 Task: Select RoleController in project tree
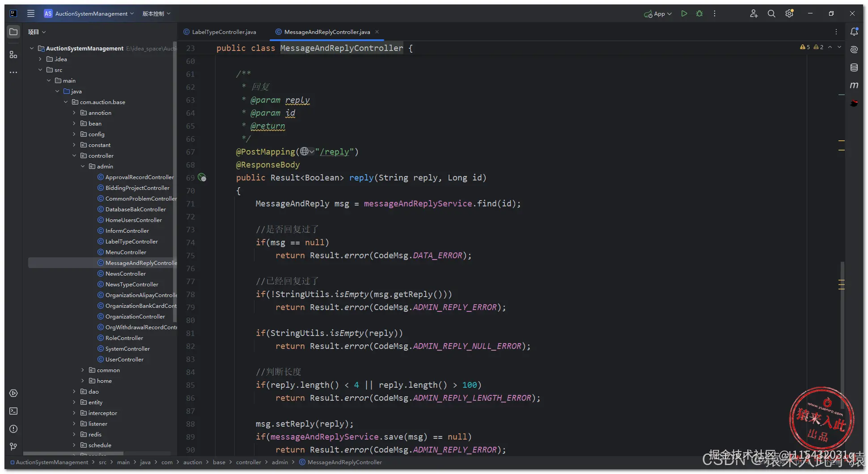[x=124, y=338]
